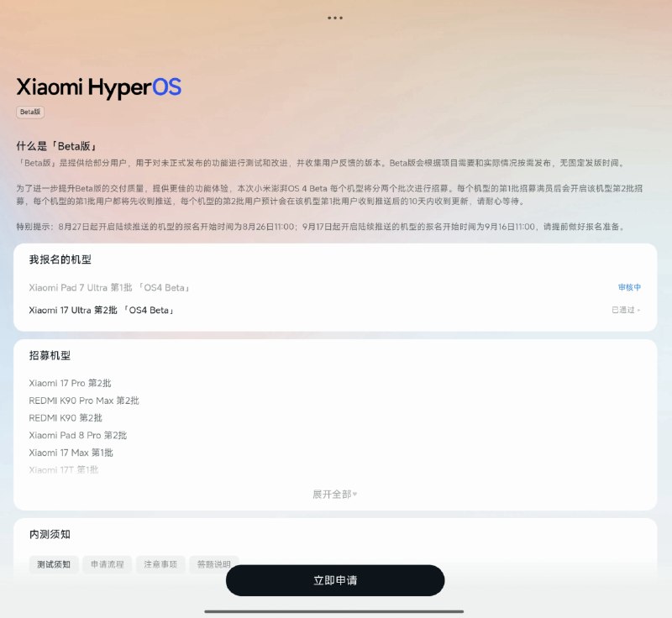Click the 招募机型 section heading
The width and height of the screenshot is (672, 618).
(x=50, y=355)
